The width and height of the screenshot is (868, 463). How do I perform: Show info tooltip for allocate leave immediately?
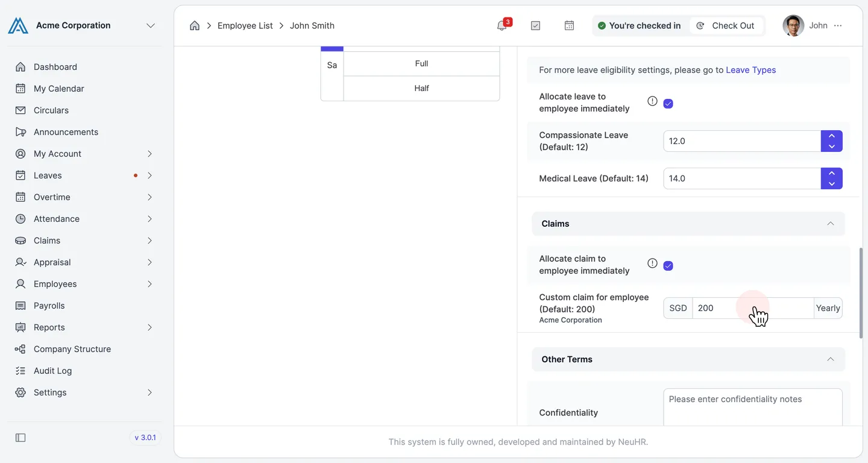coord(652,101)
